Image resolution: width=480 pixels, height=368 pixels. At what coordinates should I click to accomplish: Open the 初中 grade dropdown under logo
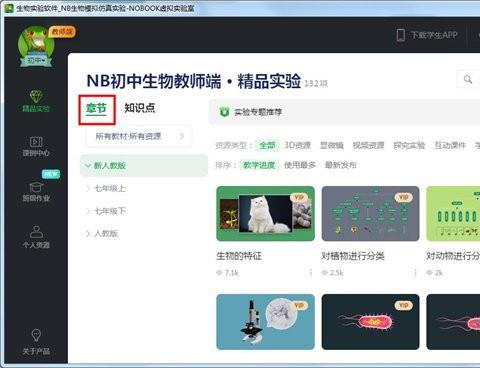click(36, 61)
